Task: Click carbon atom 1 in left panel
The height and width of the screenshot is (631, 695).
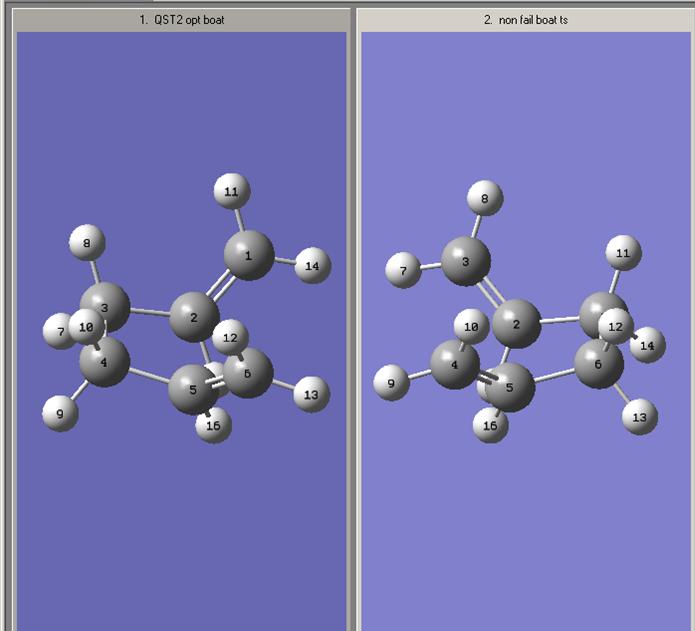Action: pos(249,255)
